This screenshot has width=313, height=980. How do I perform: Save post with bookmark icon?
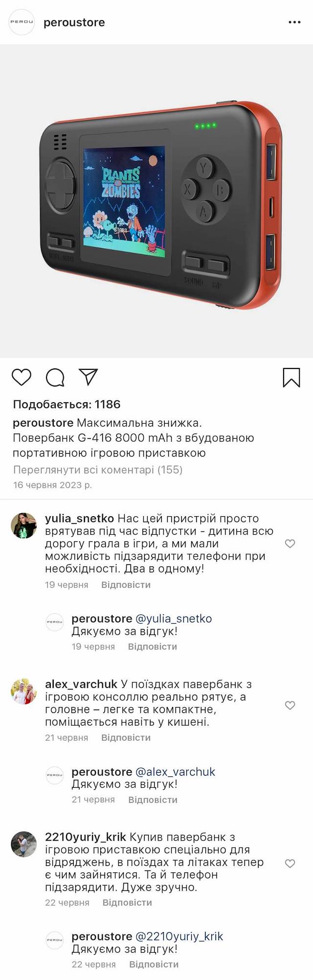tap(291, 378)
